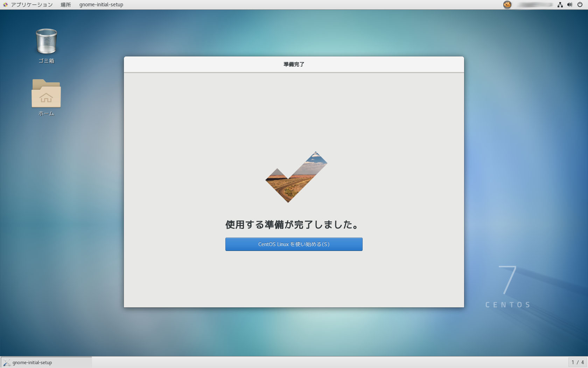The image size is (588, 368).
Task: Click gnome-initial-setup taskbar entry
Action: coord(46,362)
